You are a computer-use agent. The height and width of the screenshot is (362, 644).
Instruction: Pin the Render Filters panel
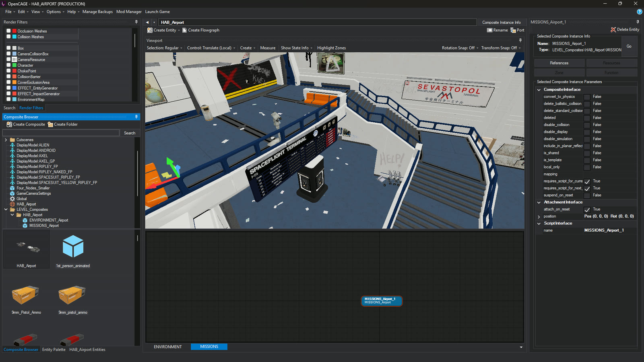point(136,22)
